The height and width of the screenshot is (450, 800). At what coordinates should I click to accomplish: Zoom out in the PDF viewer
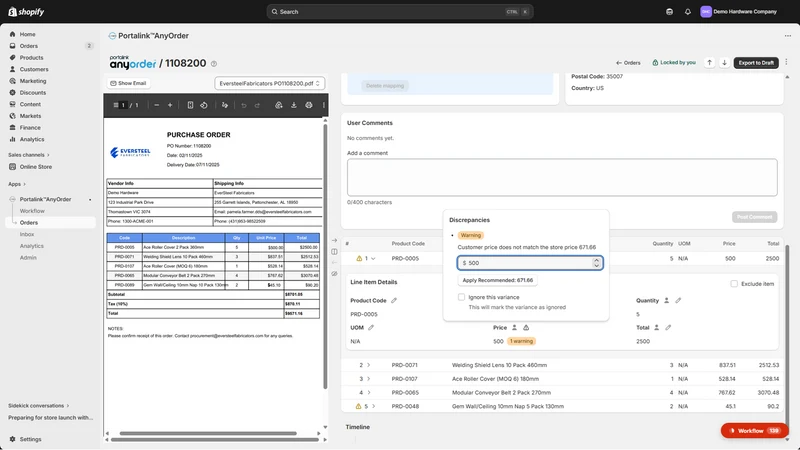157,105
